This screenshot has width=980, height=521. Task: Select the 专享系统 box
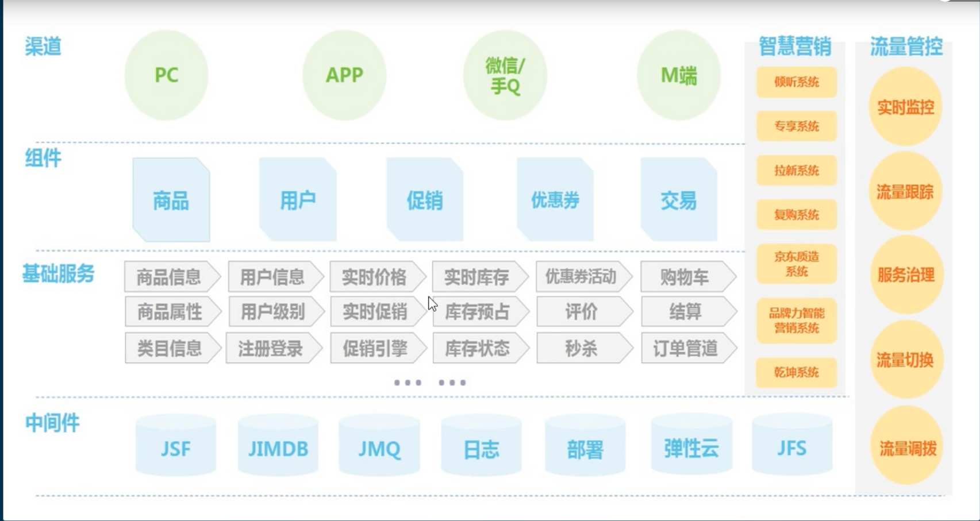pos(797,126)
